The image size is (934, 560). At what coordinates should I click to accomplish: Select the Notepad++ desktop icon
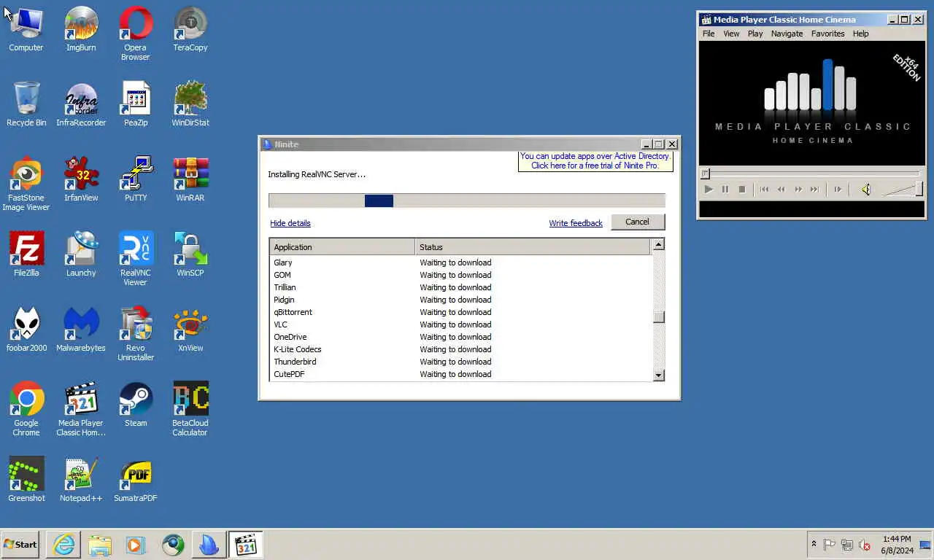pyautogui.click(x=81, y=480)
